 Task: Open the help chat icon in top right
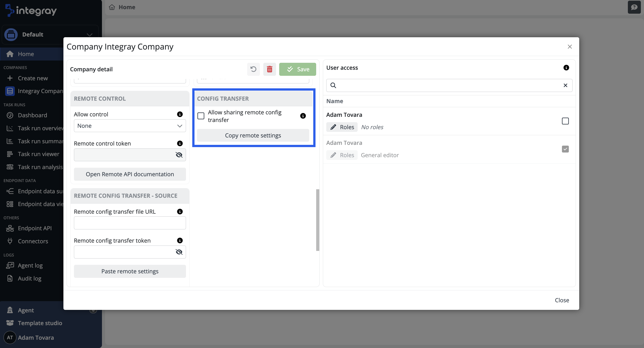[634, 7]
